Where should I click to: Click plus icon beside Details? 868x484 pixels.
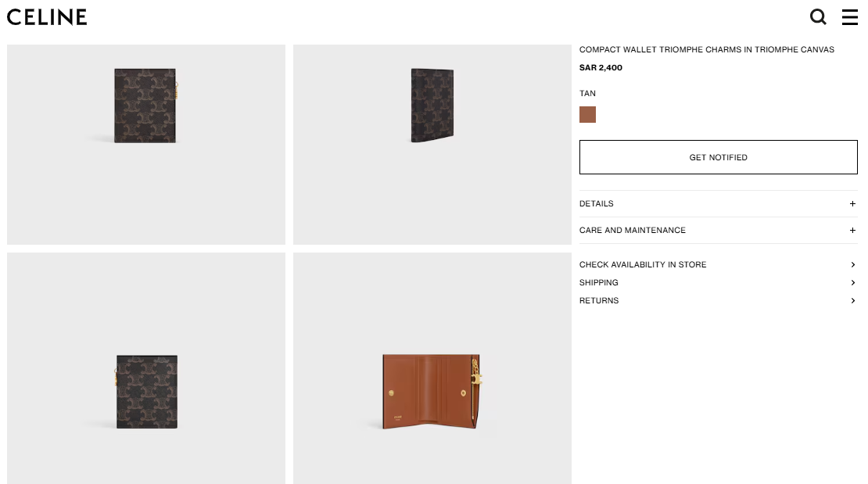852,204
